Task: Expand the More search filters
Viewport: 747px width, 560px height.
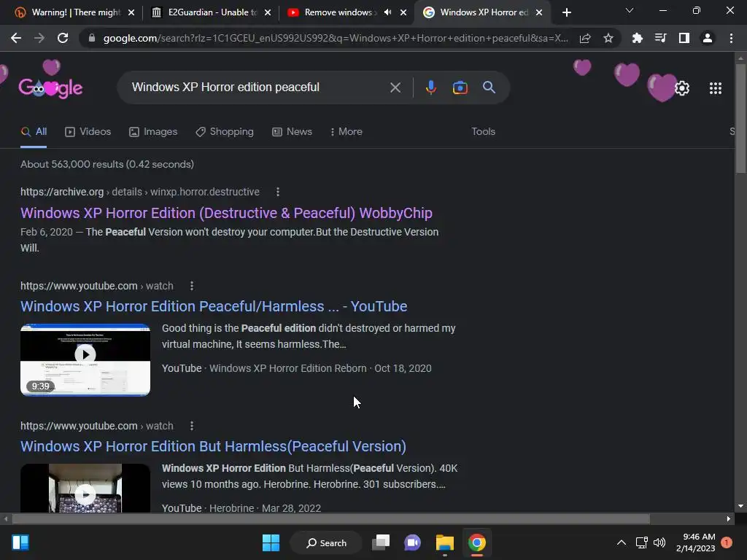Action: coord(347,131)
